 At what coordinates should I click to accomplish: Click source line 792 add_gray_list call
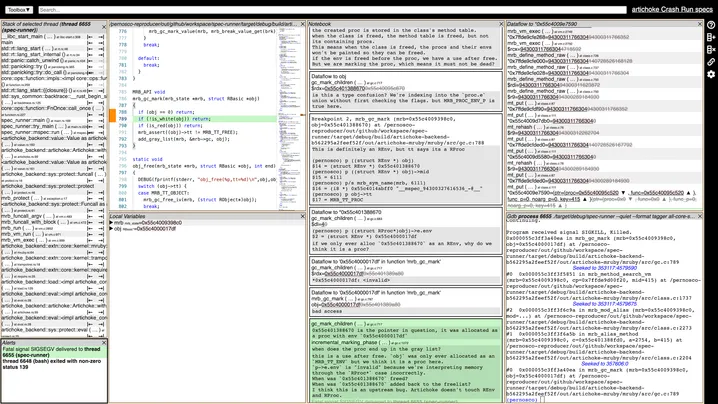tap(184, 139)
